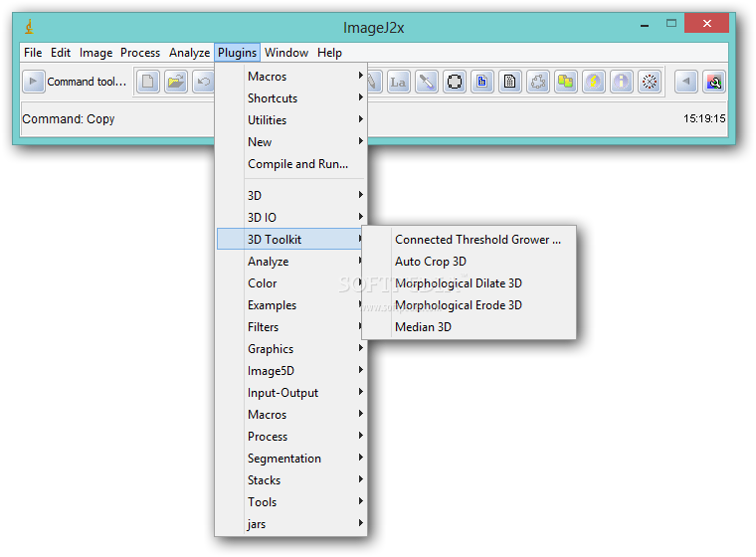This screenshot has width=756, height=557.
Task: Click the magnifier image search icon
Action: tap(714, 82)
